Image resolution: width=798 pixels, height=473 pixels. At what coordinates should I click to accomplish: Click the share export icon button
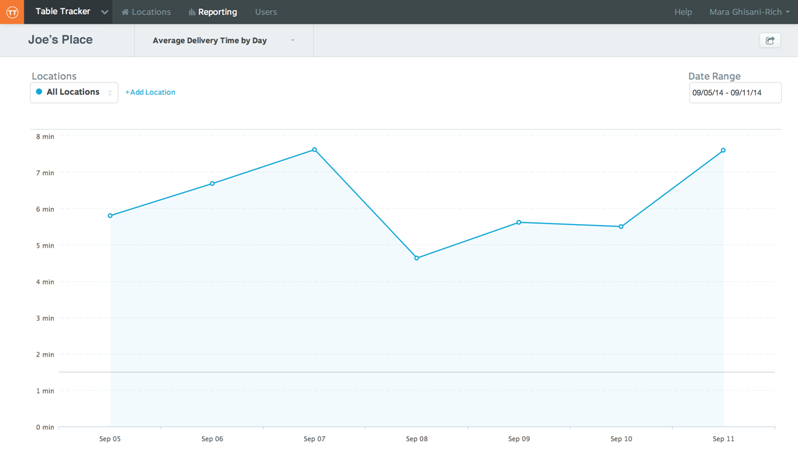click(x=770, y=40)
